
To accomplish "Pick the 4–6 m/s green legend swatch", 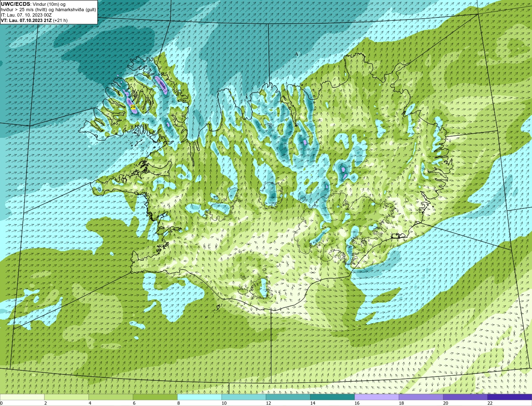I will point(111,397).
